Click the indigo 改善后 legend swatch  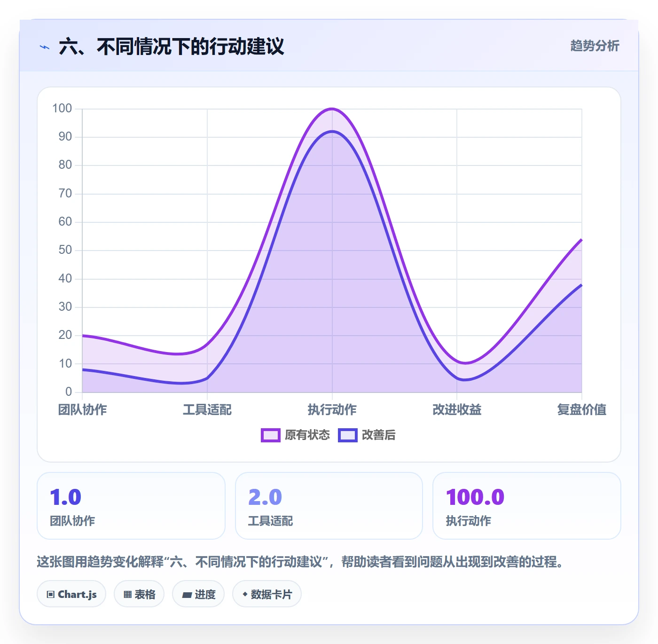(x=348, y=435)
